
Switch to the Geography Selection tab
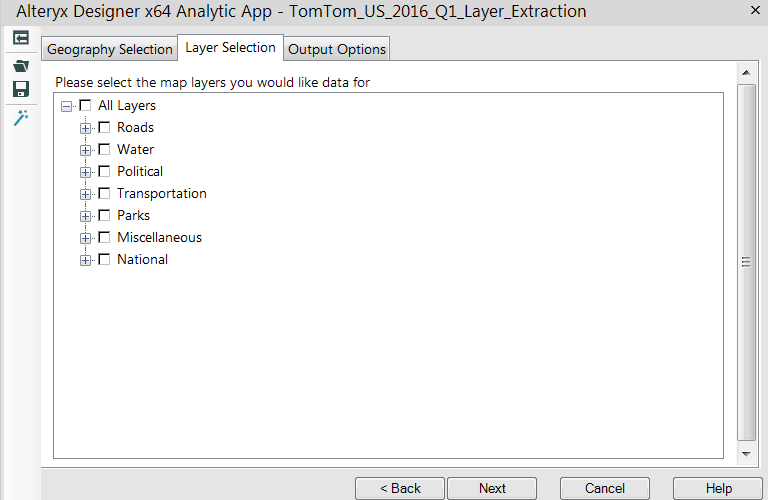tap(110, 49)
